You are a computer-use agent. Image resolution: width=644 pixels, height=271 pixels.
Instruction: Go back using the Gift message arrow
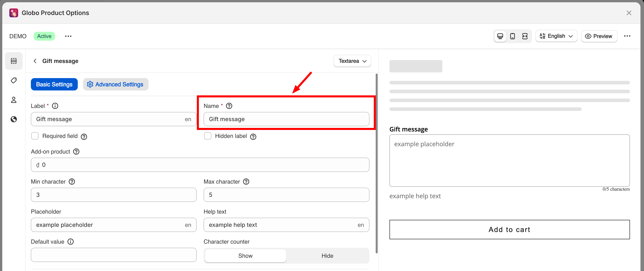[x=35, y=61]
